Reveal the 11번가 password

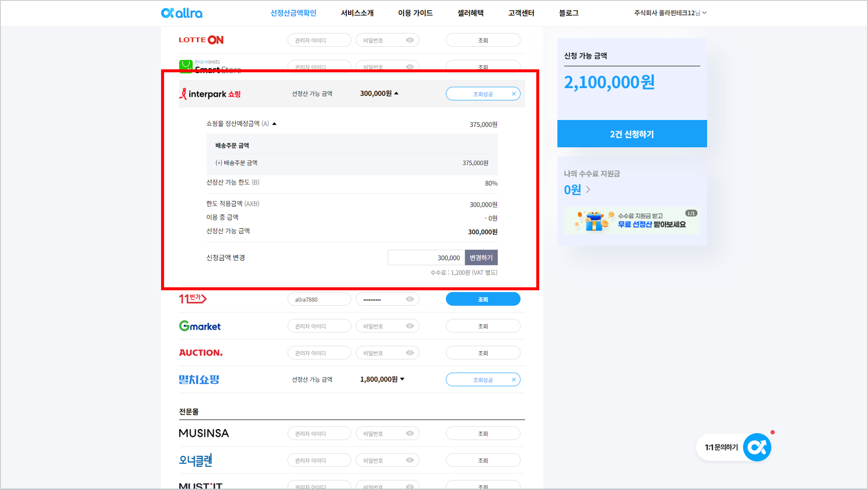tap(410, 299)
